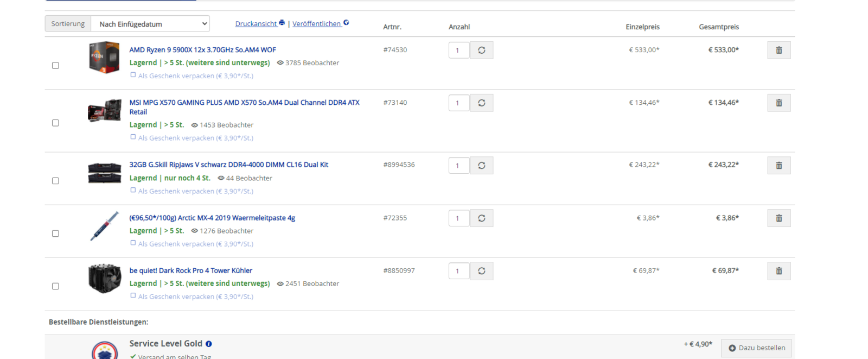The width and height of the screenshot is (868, 359).
Task: Click Dazu bestellen for Service Level Gold
Action: tap(756, 348)
